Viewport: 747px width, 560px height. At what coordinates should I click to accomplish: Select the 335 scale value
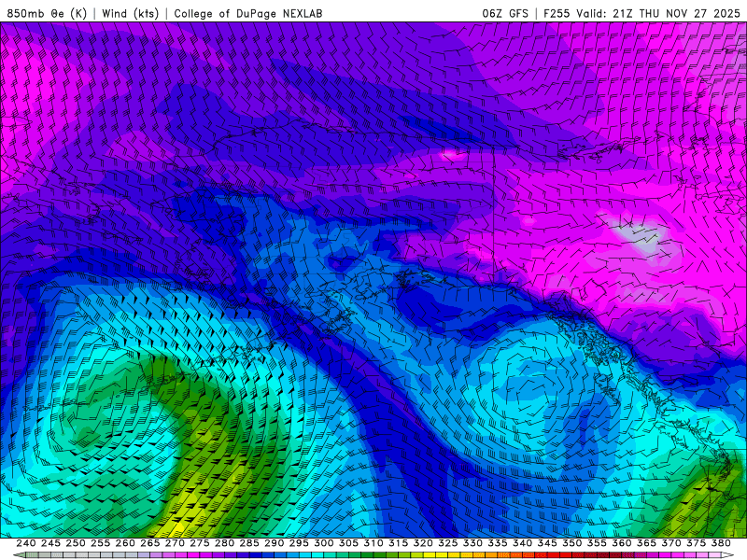(498, 543)
